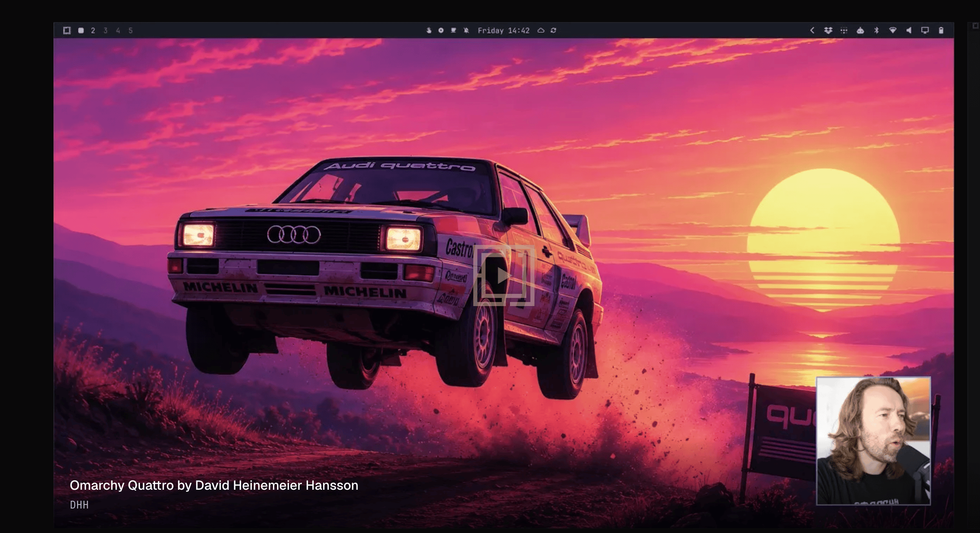Image resolution: width=980 pixels, height=533 pixels.
Task: Click the battery status icon
Action: tap(941, 30)
